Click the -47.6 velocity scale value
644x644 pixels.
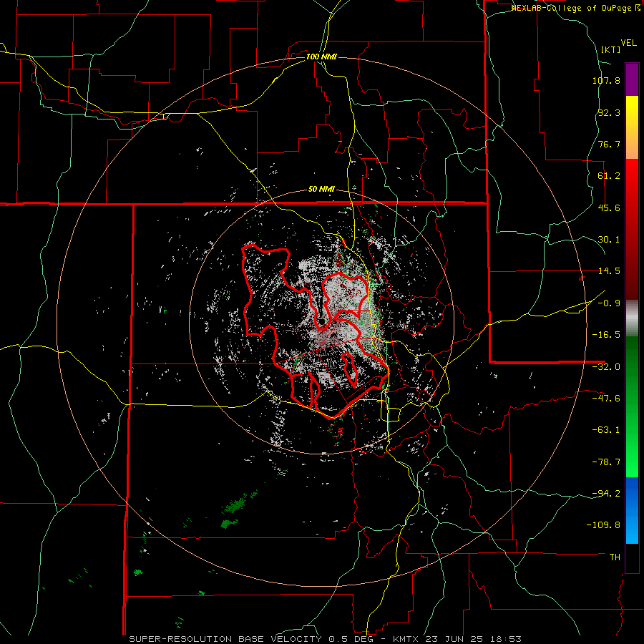(606, 399)
